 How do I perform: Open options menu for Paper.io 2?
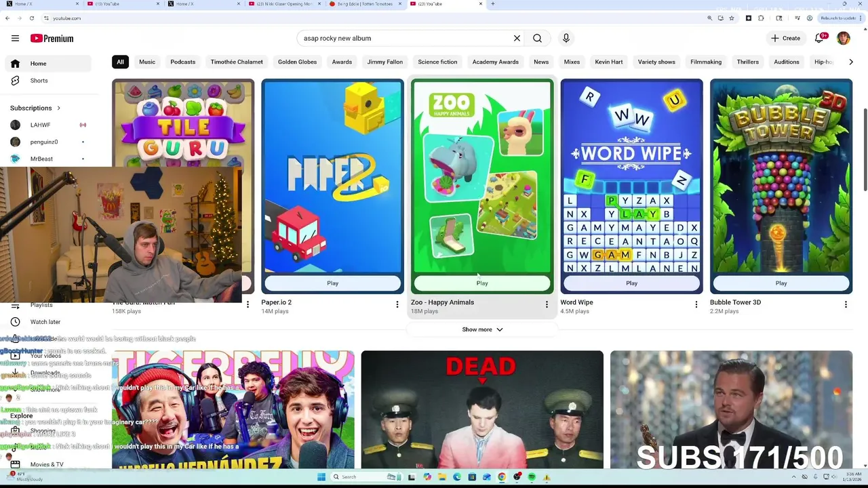397,304
